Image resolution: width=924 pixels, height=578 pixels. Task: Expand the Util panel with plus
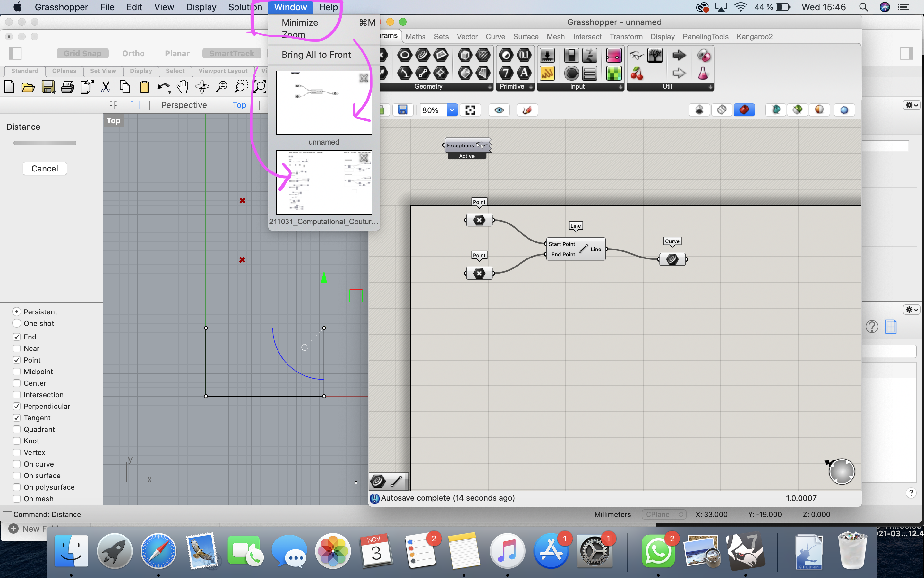(x=710, y=87)
